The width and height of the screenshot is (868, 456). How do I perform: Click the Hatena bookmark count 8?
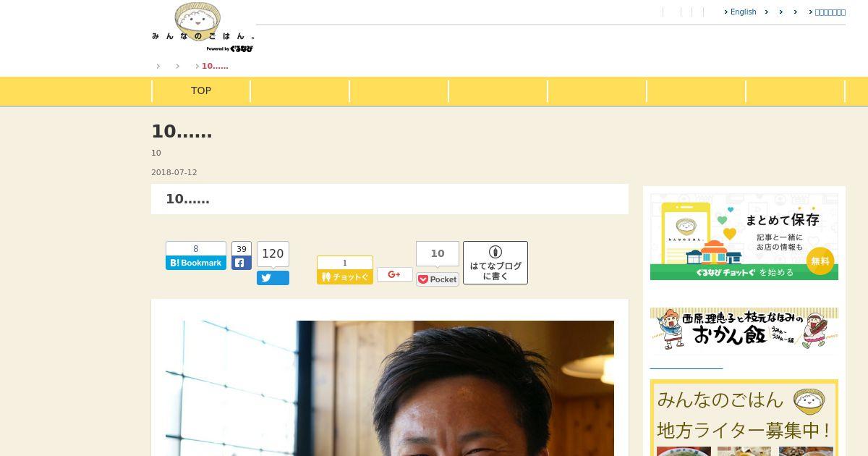coord(196,249)
